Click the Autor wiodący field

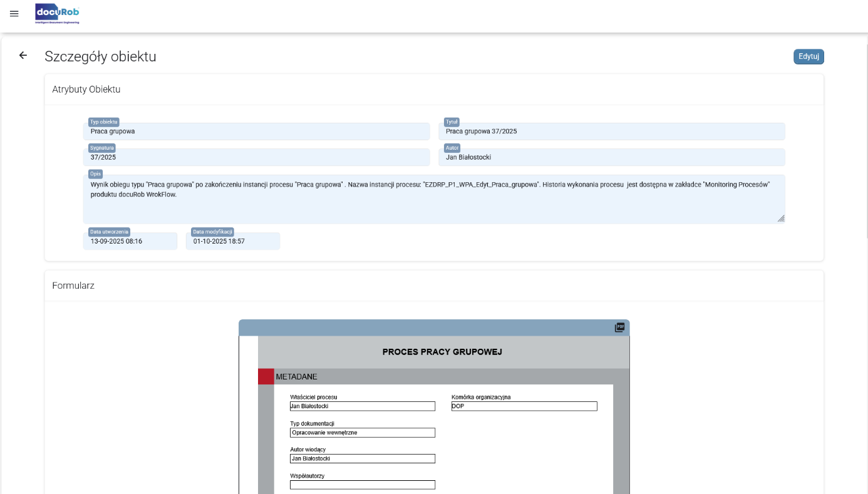[x=362, y=458]
